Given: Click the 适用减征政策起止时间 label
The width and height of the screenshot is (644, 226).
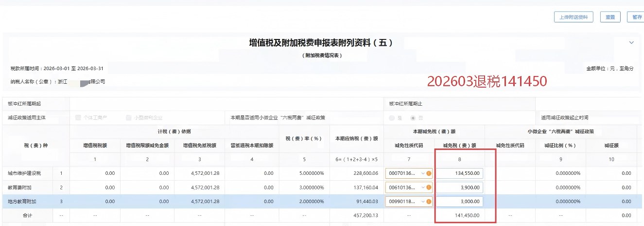Looking at the screenshot, I should point(564,118).
